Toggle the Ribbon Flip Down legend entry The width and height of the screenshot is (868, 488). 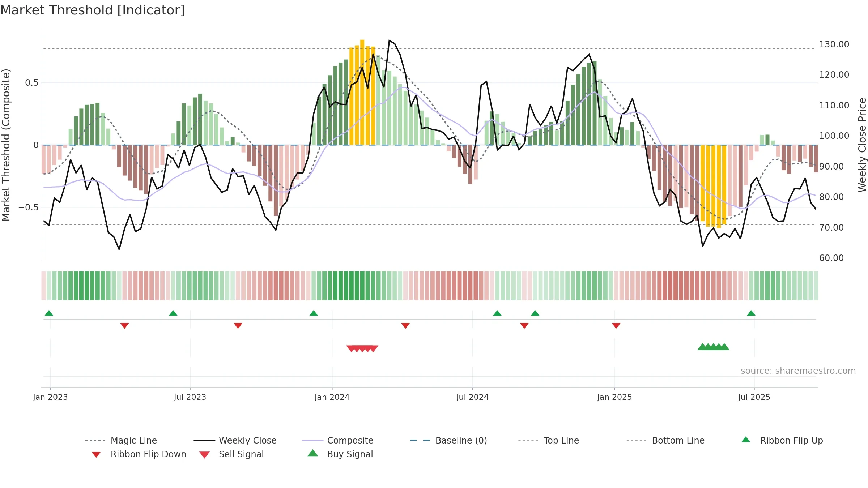pos(139,454)
